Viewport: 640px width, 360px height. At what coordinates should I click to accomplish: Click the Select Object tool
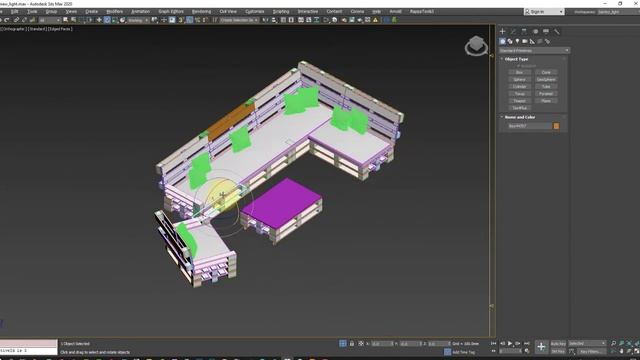pos(65,20)
